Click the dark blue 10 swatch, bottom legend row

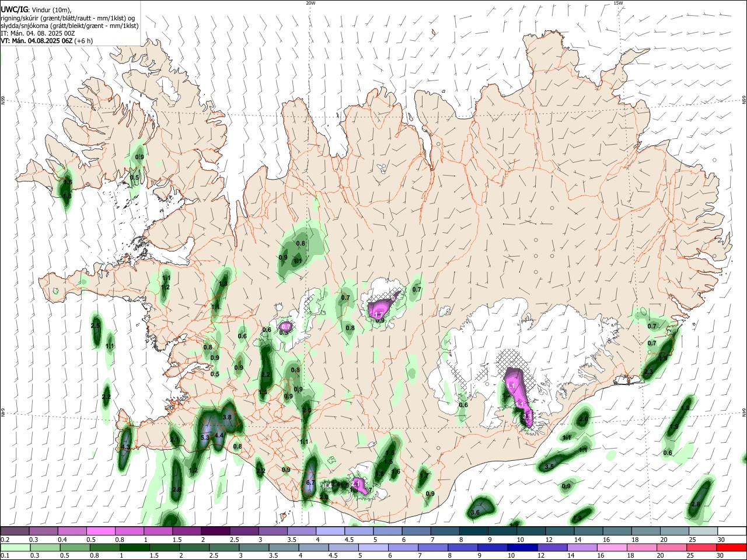(x=522, y=547)
